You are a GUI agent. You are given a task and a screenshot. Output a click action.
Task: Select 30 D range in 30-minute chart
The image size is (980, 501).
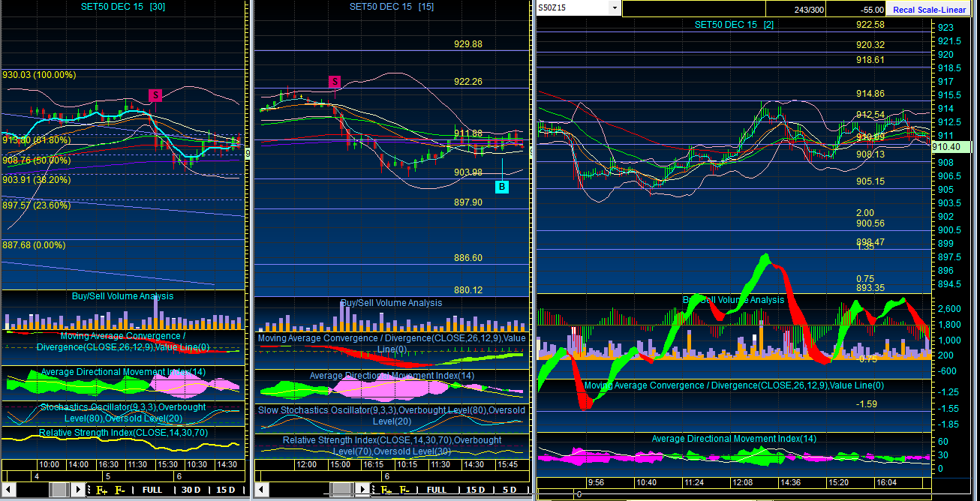point(191,490)
